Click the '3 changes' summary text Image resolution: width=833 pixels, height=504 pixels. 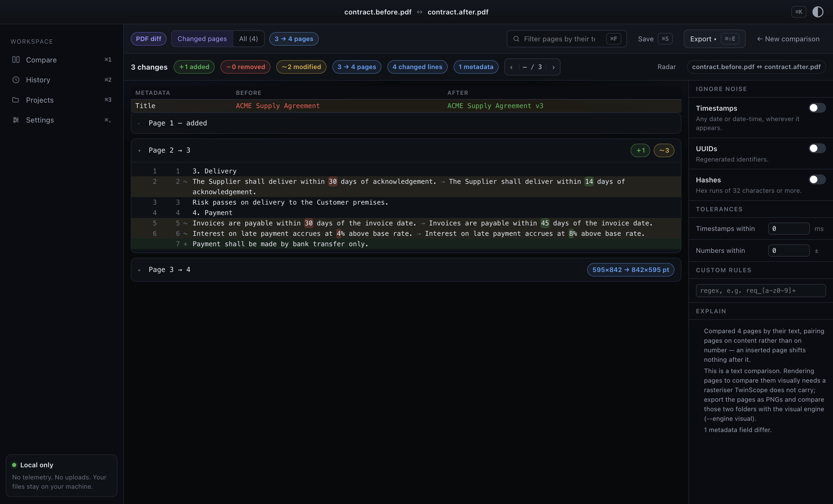[149, 67]
